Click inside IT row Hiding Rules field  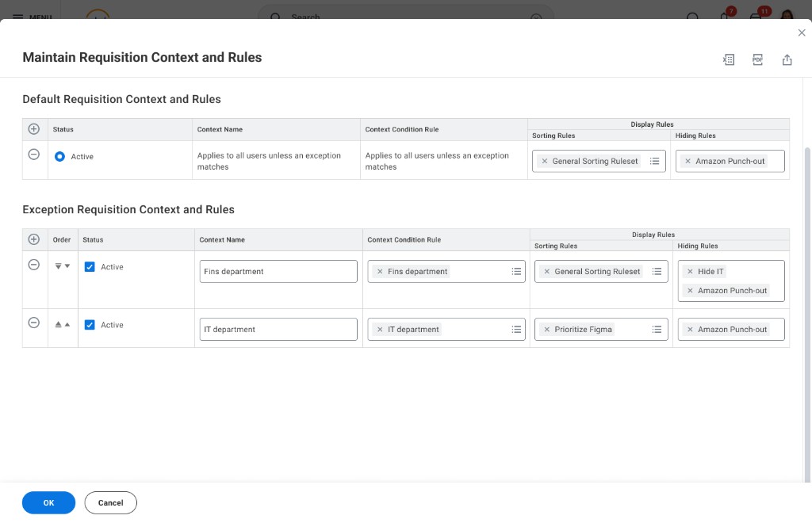tap(730, 329)
